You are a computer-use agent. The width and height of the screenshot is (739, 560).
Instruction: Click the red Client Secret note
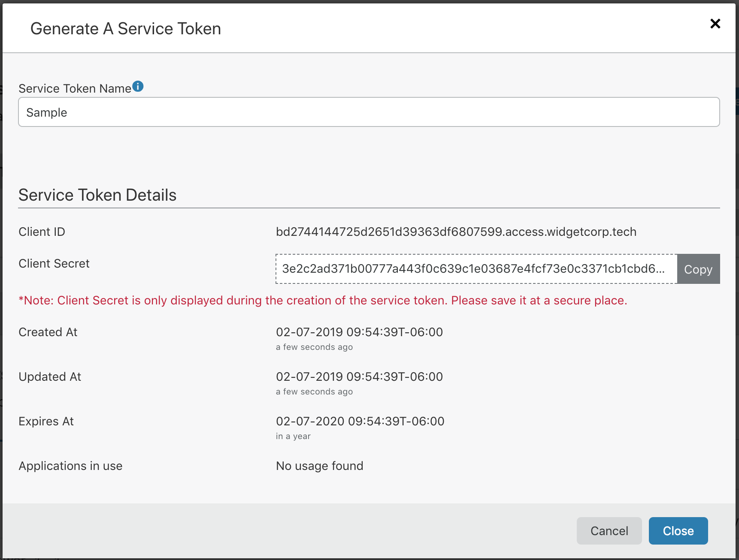[323, 300]
